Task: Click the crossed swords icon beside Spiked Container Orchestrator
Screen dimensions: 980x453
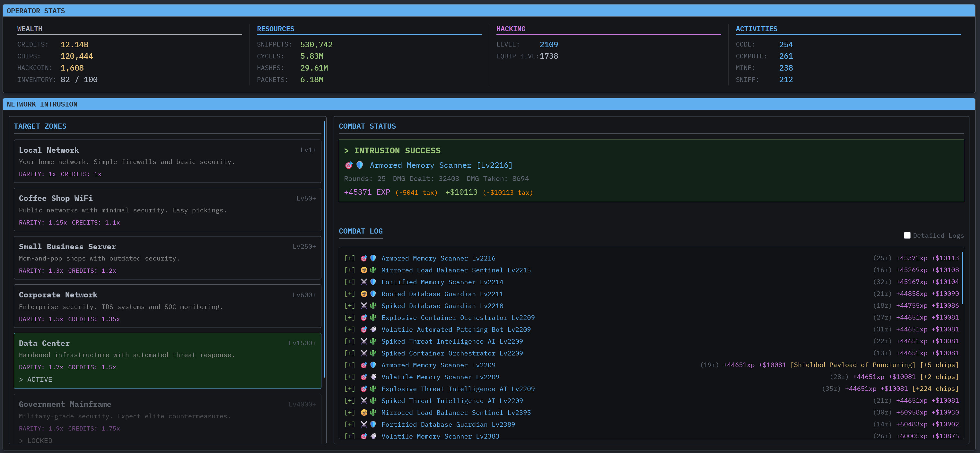Action: (364, 353)
